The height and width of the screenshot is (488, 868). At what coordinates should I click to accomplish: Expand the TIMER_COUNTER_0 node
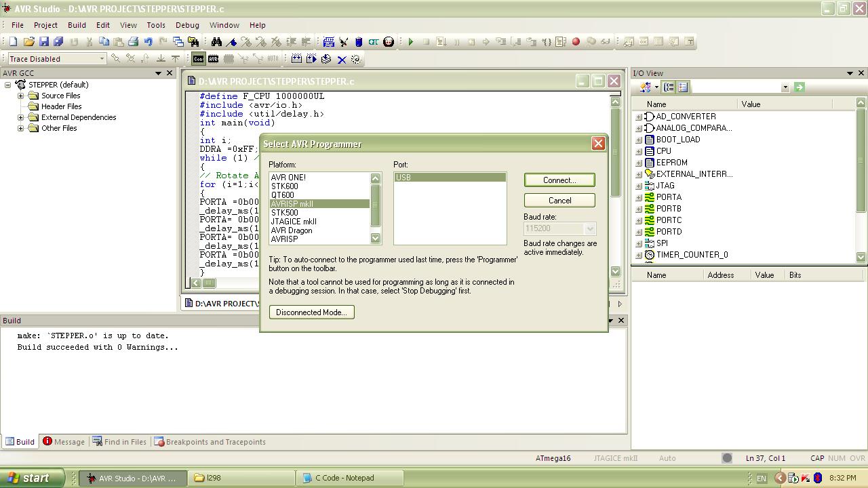coord(639,255)
